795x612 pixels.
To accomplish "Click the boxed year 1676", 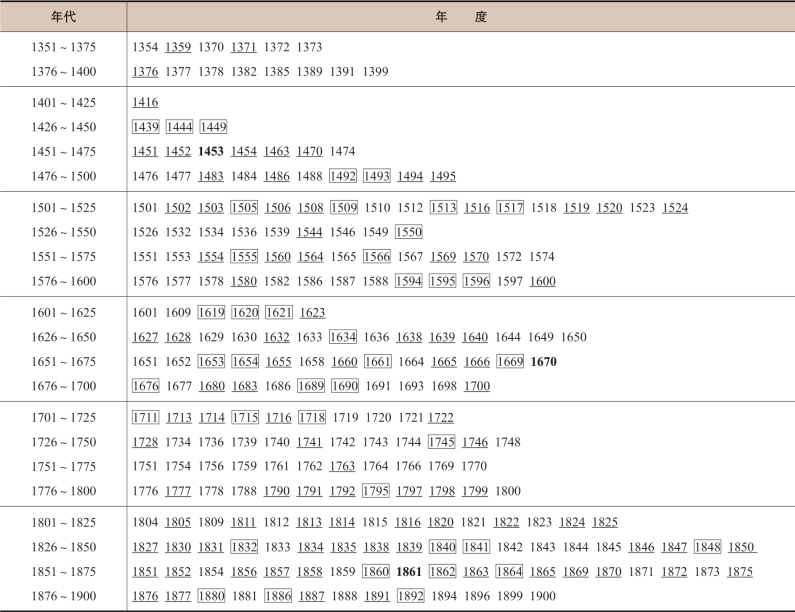I will pos(146,386).
